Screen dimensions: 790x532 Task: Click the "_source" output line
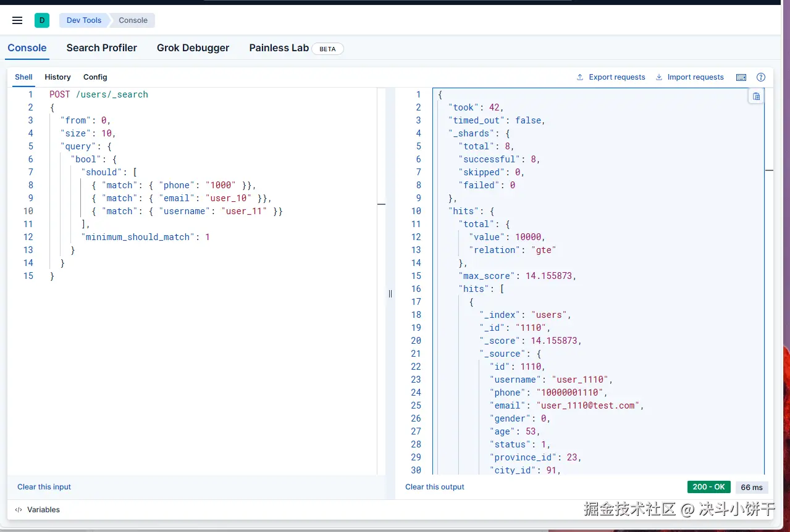pyautogui.click(x=510, y=354)
